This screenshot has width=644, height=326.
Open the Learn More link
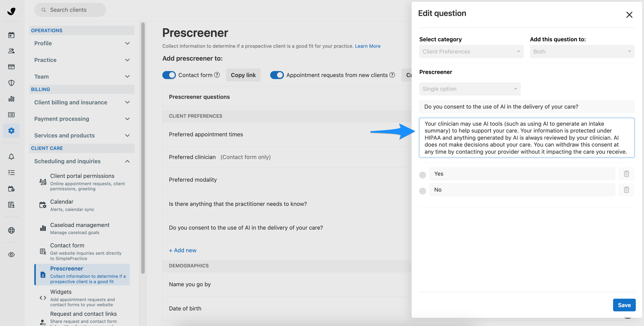[x=368, y=46]
